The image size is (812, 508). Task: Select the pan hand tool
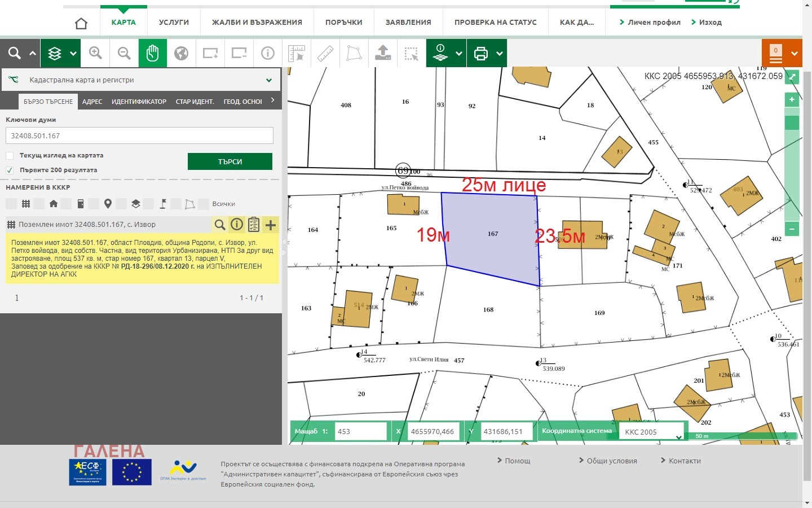click(153, 54)
